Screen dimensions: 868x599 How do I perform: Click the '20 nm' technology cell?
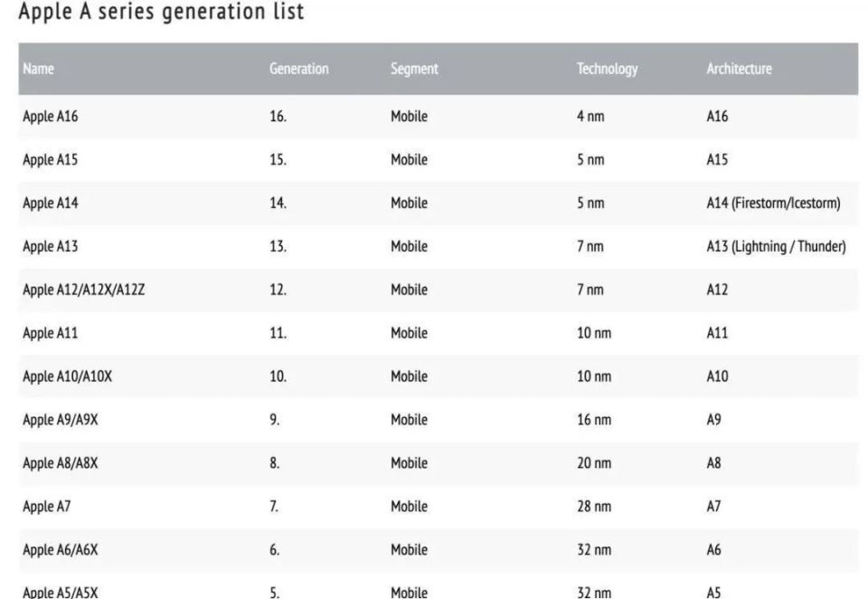point(594,462)
